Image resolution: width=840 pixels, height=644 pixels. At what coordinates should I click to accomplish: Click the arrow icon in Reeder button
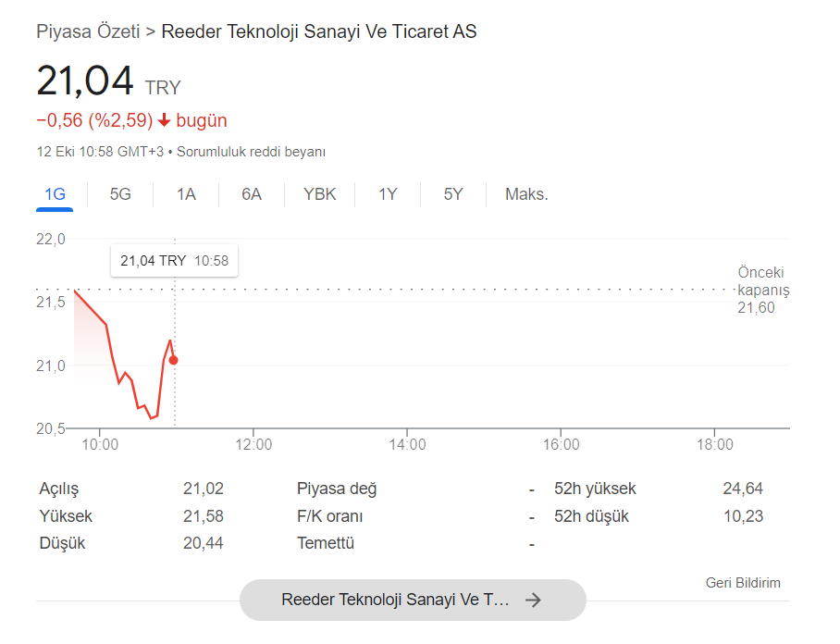(533, 600)
